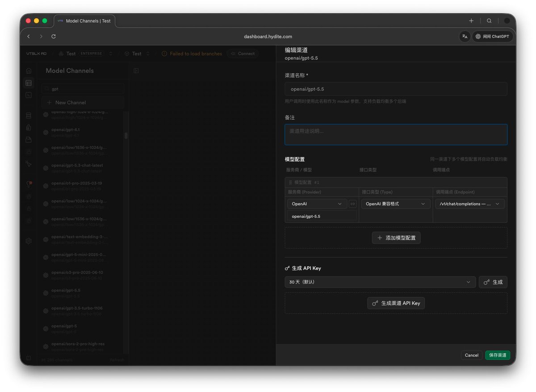The width and height of the screenshot is (536, 392).
Task: Open the terminal console icon in the sidebar
Action: [x=29, y=95]
